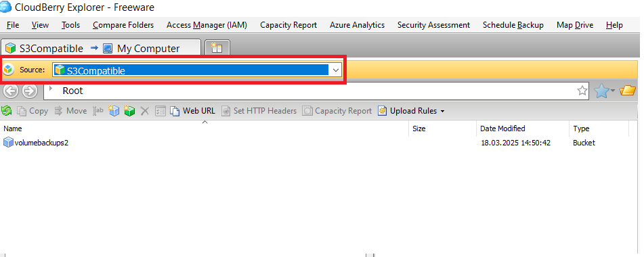Open a new tab with the tab icon
Viewport: 644px width, 257px height.
pos(217,48)
